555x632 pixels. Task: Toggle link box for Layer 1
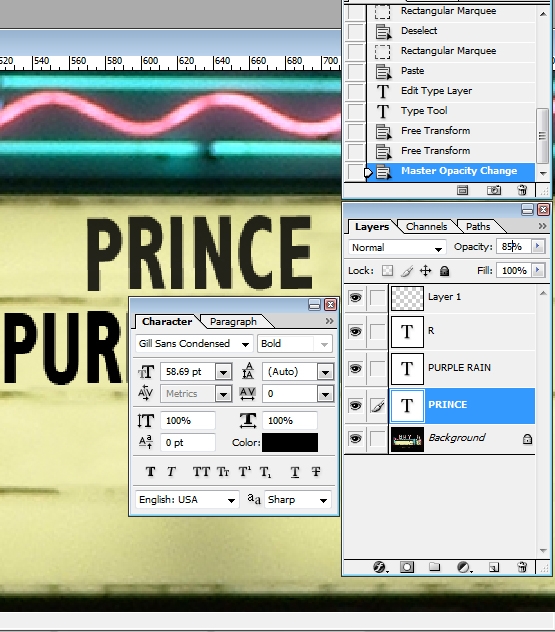tap(378, 297)
